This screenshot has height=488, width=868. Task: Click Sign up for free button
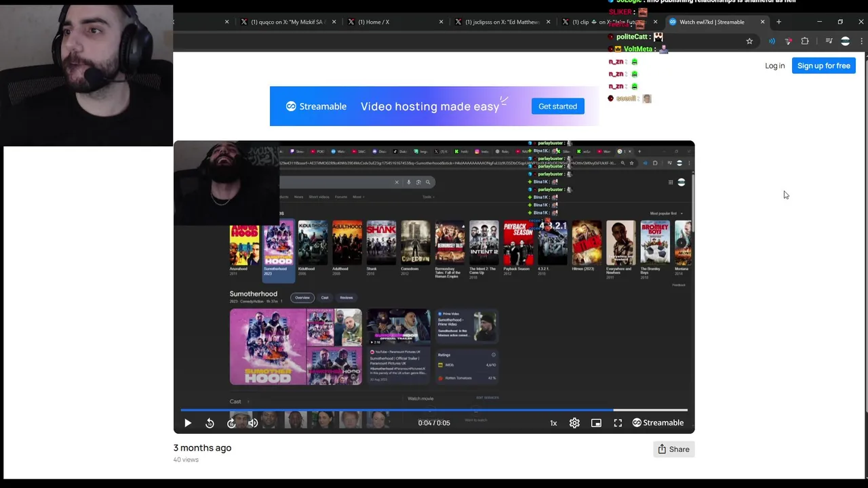click(823, 66)
